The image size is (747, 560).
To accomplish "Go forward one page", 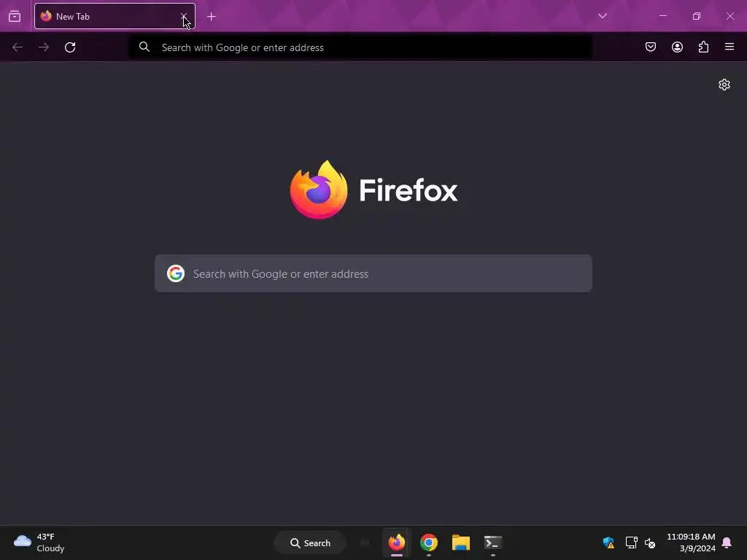I will [x=43, y=47].
